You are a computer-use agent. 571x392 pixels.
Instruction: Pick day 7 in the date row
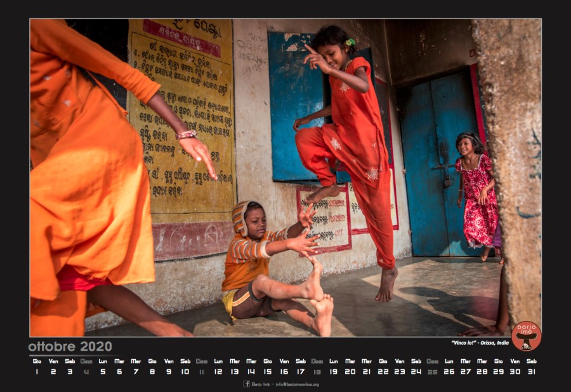click(136, 371)
